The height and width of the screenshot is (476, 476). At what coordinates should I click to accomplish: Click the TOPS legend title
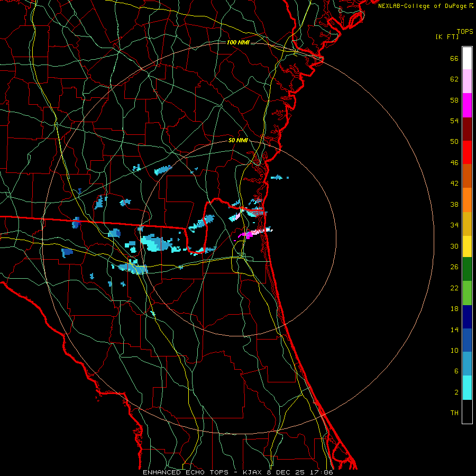pos(465,31)
